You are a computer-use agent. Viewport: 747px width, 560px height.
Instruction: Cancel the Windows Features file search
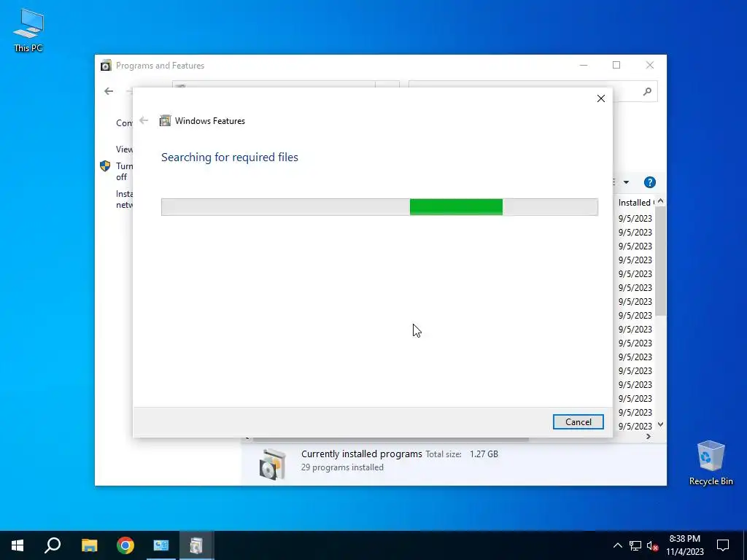(578, 422)
